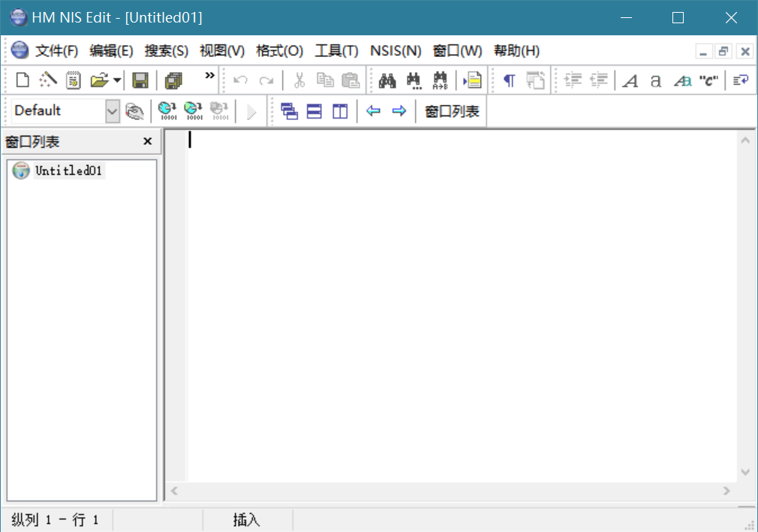Expand the Default configuration combo box
The height and width of the screenshot is (532, 758).
click(113, 111)
